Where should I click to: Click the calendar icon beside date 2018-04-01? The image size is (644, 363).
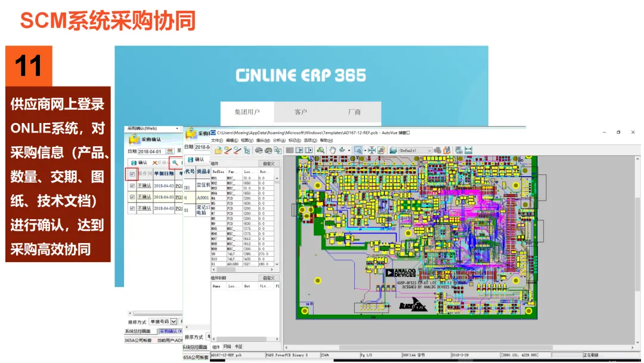tap(169, 151)
